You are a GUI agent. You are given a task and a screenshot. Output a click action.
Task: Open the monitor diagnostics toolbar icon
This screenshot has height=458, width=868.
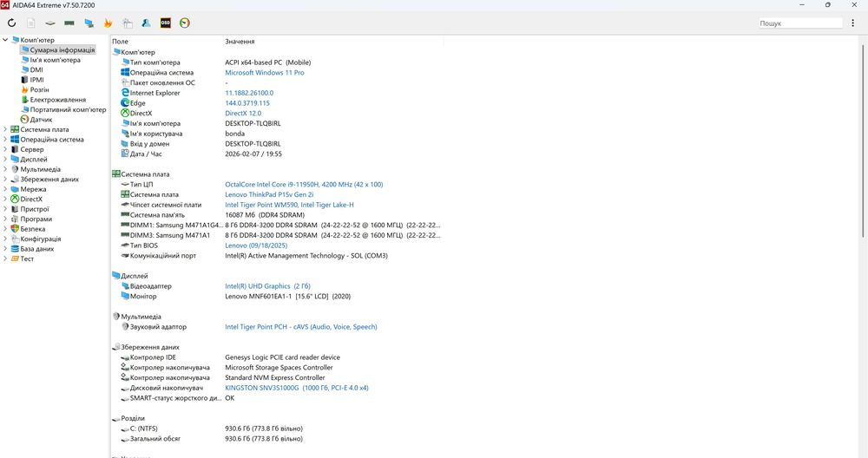pyautogui.click(x=89, y=23)
